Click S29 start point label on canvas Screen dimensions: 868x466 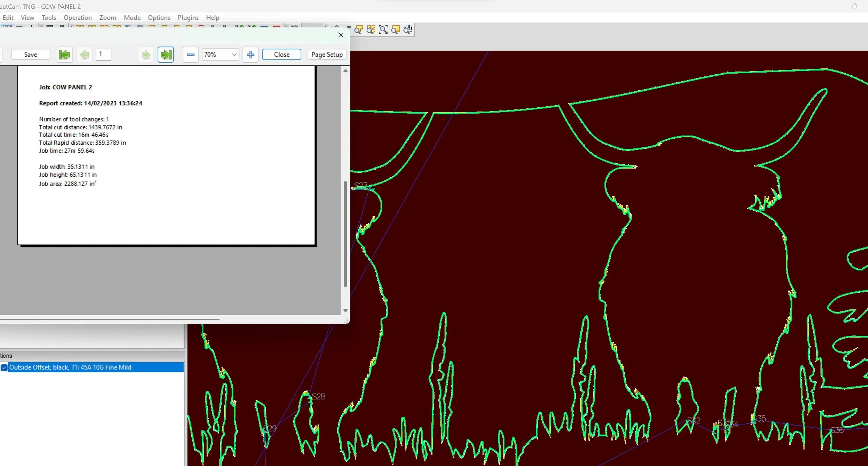pyautogui.click(x=270, y=429)
